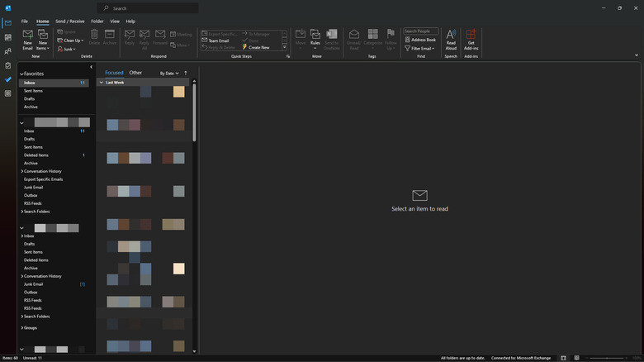
Task: Click the Search People input field
Action: pos(420,31)
